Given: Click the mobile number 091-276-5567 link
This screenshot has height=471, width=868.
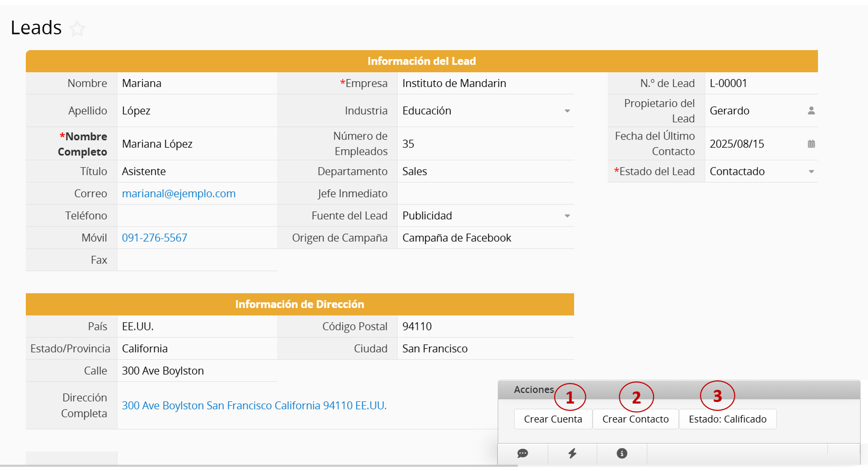Looking at the screenshot, I should 154,238.
